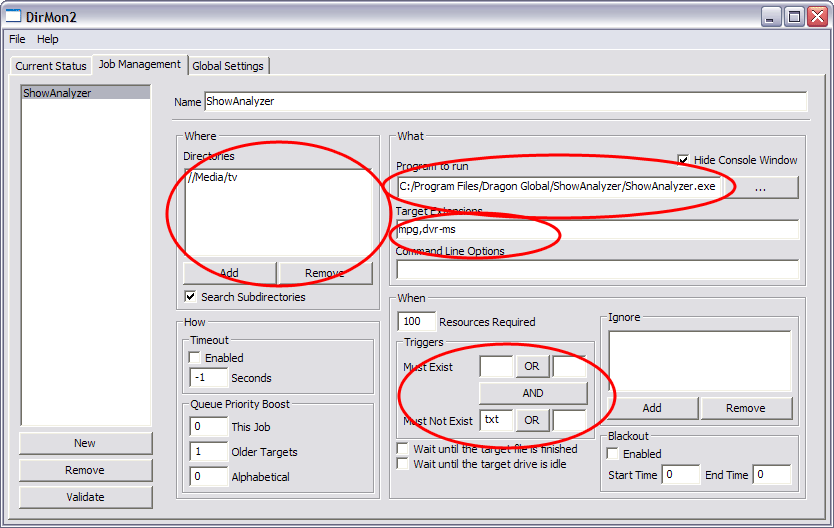834x528 pixels.
Task: Click the Timeout Seconds field
Action: tap(208, 378)
